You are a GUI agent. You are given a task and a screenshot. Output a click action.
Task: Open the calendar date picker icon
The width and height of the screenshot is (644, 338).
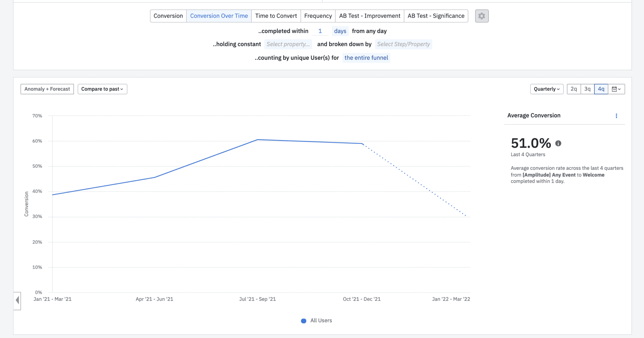pos(615,89)
